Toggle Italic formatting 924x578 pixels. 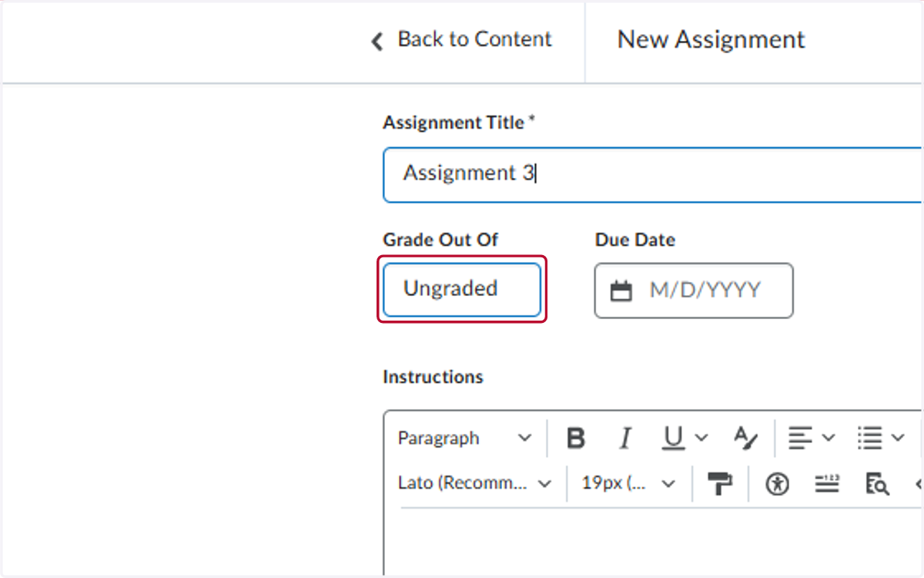click(x=624, y=439)
